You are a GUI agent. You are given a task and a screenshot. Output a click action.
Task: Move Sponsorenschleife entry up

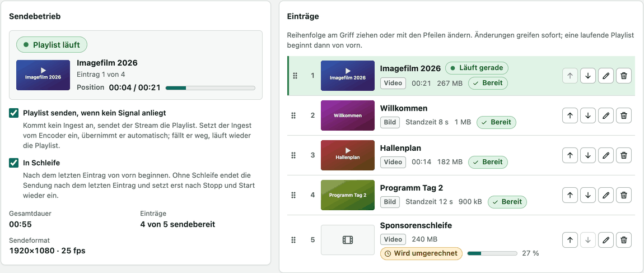[570, 240]
